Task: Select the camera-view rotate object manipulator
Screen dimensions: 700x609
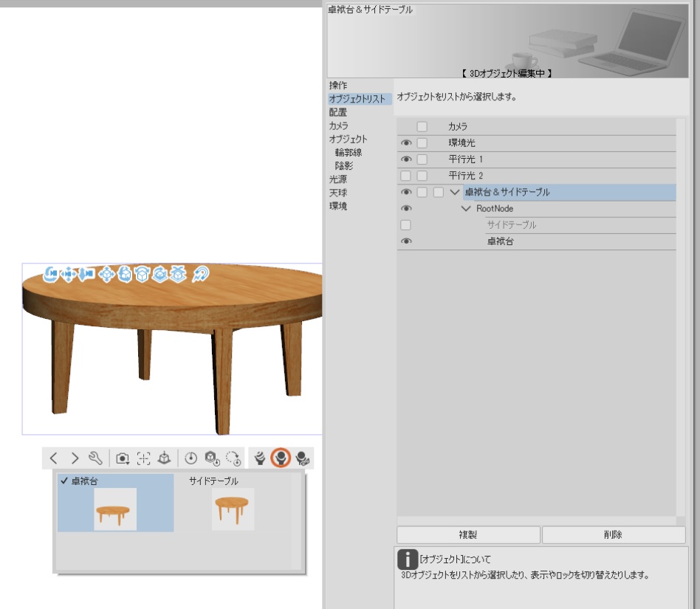Action: click(125, 274)
